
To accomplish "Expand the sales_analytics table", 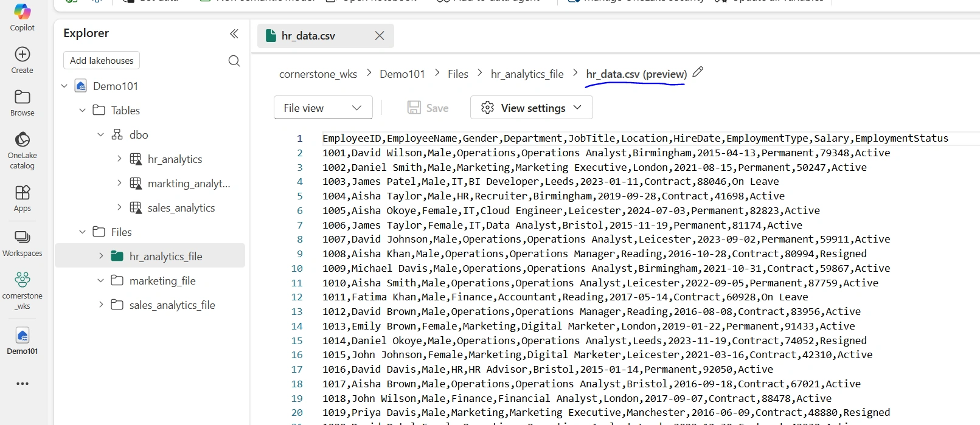I will pos(119,207).
